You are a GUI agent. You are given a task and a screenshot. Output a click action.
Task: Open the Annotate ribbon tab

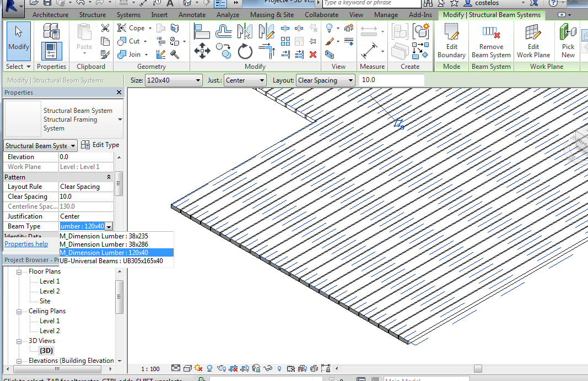pos(193,15)
